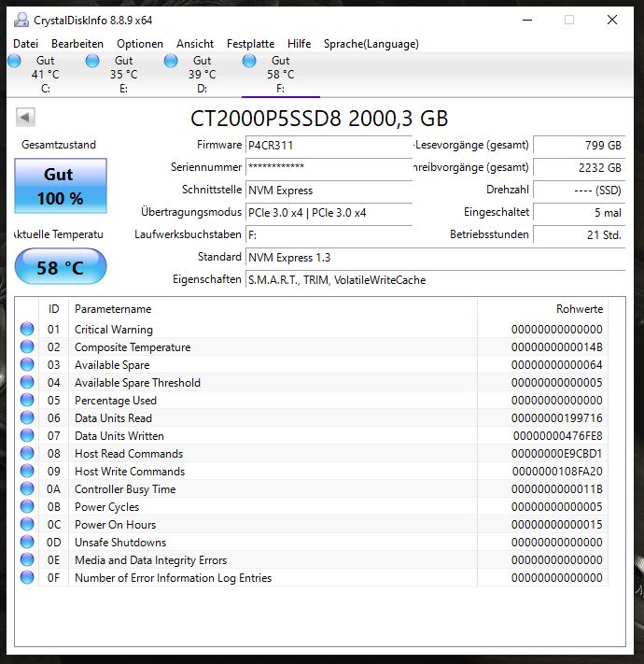
Task: Click the total reads value 799 GB
Action: 579,146
